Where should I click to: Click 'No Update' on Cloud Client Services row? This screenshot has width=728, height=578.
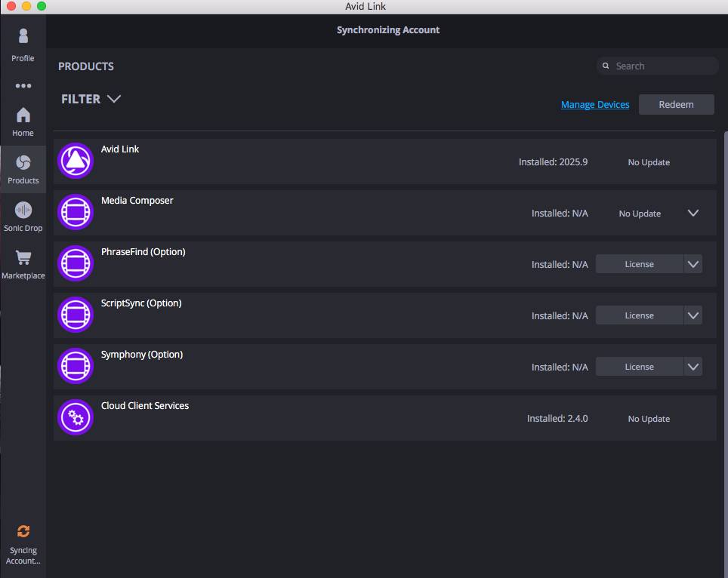[649, 419]
